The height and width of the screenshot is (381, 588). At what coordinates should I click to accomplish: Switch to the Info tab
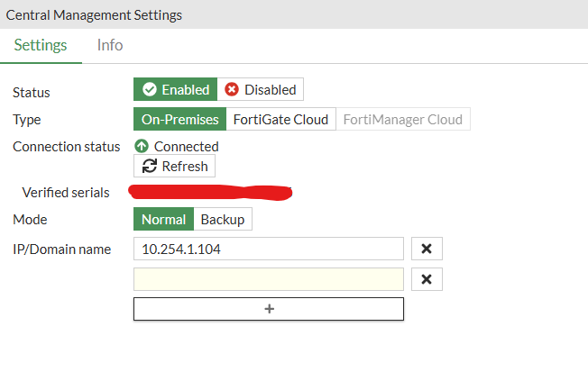point(110,45)
